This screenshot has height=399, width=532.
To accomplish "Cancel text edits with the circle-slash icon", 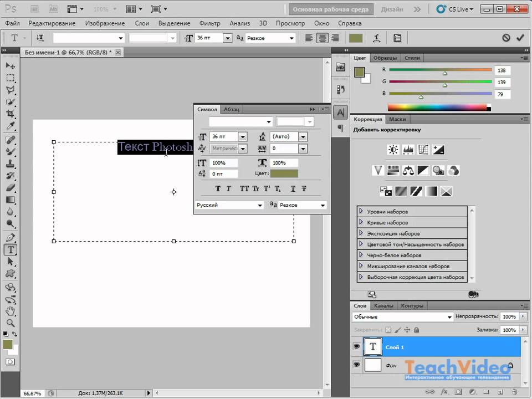I will coord(506,38).
